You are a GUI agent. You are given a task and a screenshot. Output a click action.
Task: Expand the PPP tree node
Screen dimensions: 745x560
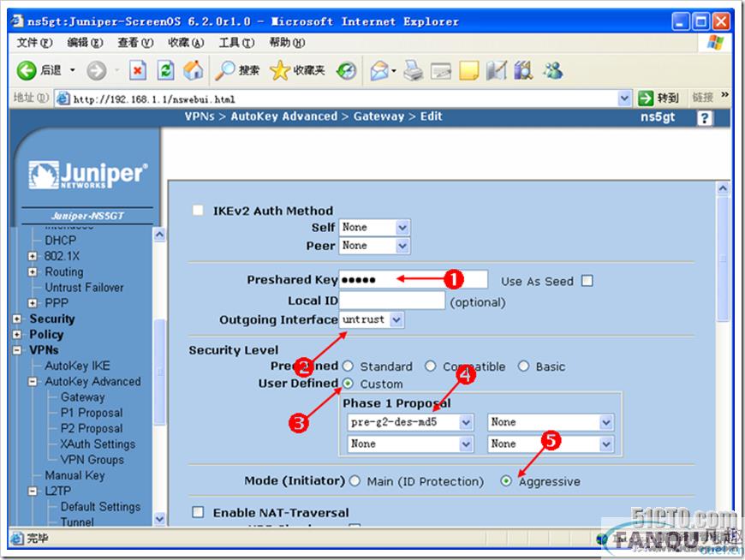[33, 303]
